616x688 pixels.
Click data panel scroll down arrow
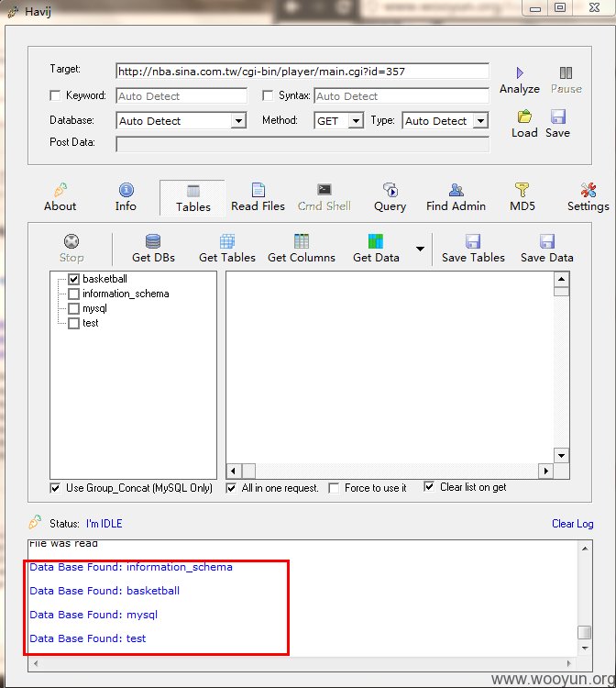[562, 455]
